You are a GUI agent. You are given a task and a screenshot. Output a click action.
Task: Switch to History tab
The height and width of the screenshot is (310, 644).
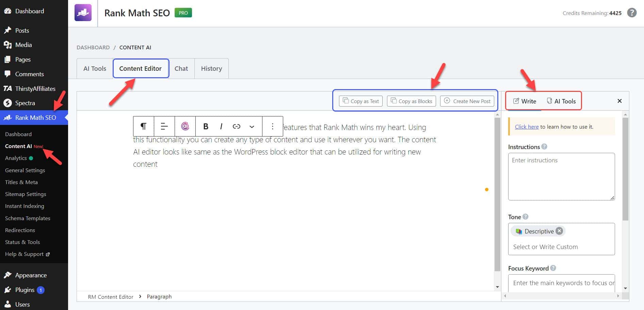(211, 68)
